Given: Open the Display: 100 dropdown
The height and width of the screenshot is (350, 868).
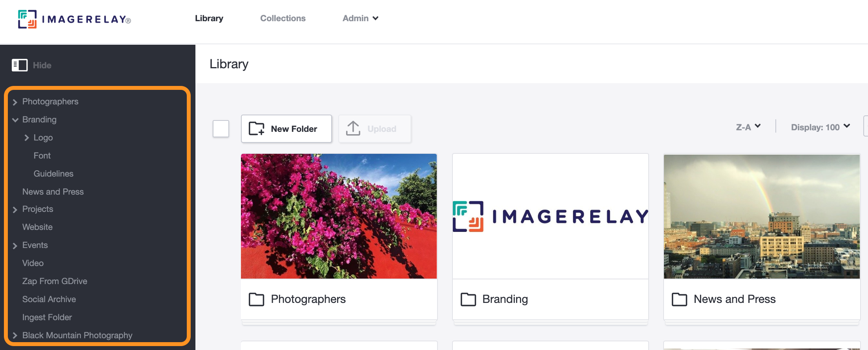Looking at the screenshot, I should click(x=821, y=127).
